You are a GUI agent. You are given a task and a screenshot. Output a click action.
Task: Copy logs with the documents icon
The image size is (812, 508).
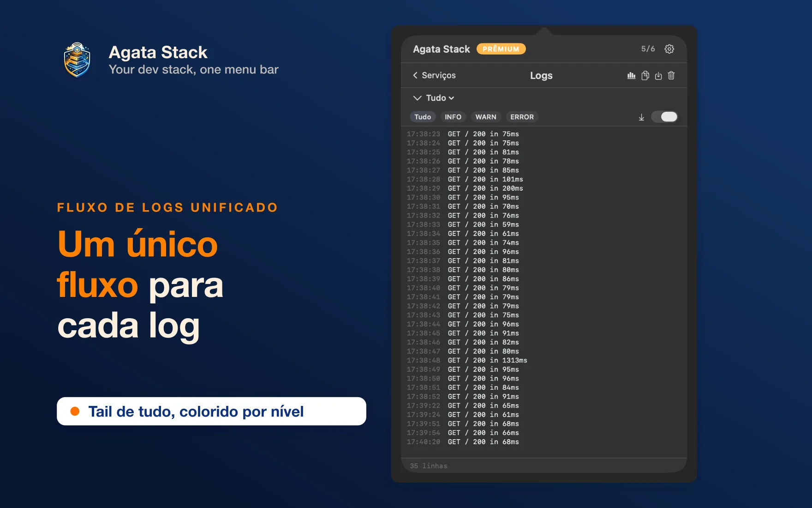click(645, 75)
